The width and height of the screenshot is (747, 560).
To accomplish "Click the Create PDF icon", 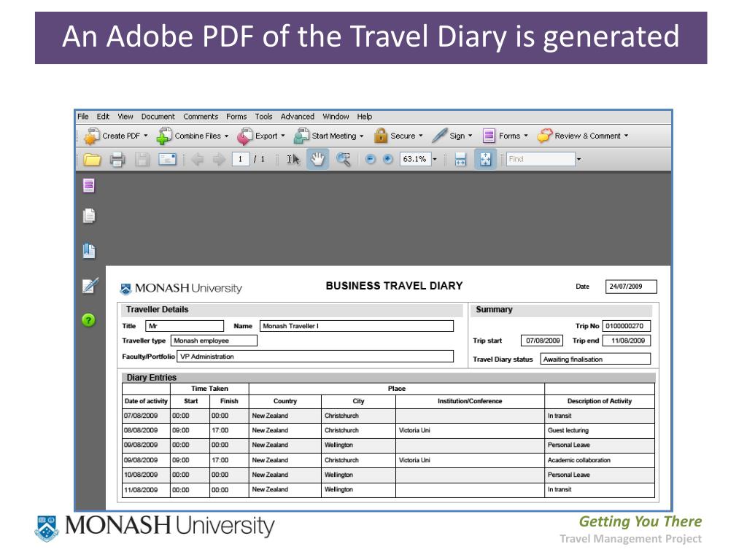I will click(x=91, y=136).
